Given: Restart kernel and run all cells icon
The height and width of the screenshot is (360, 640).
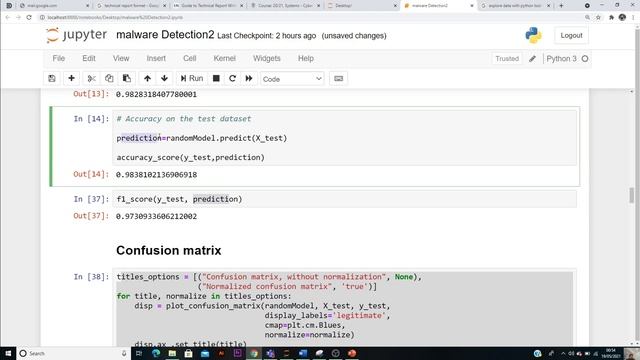Looking at the screenshot, I should [249, 78].
